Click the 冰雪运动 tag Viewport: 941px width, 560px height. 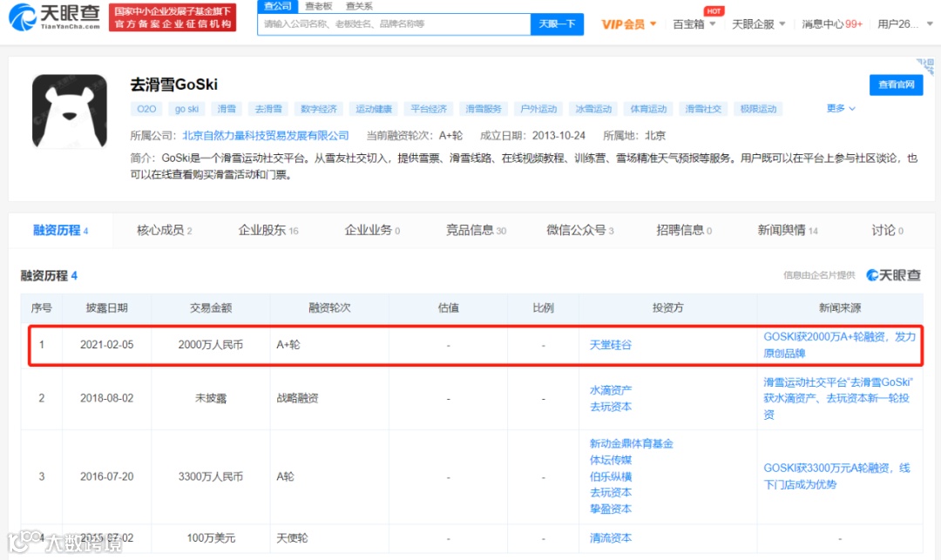593,109
